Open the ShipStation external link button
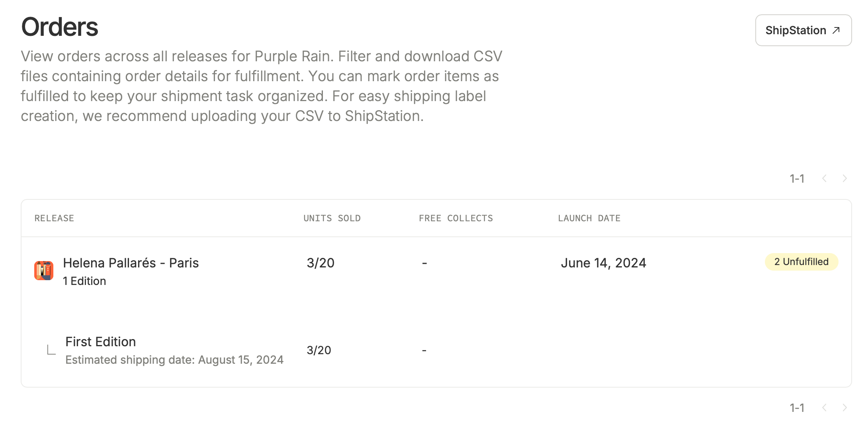Image resolution: width=868 pixels, height=429 pixels. tap(803, 30)
